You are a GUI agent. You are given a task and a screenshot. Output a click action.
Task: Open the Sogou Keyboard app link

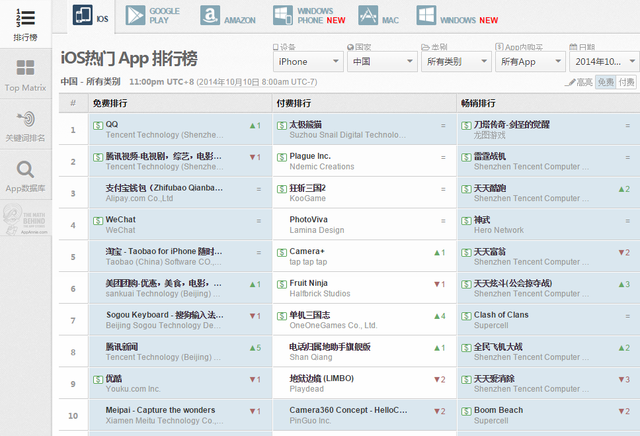(164, 315)
